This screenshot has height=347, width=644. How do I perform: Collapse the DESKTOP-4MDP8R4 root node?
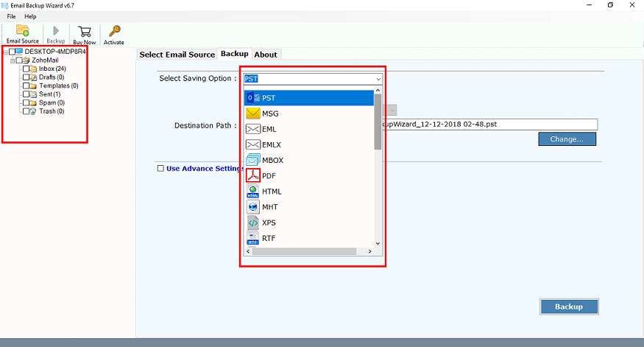pyautogui.click(x=5, y=52)
